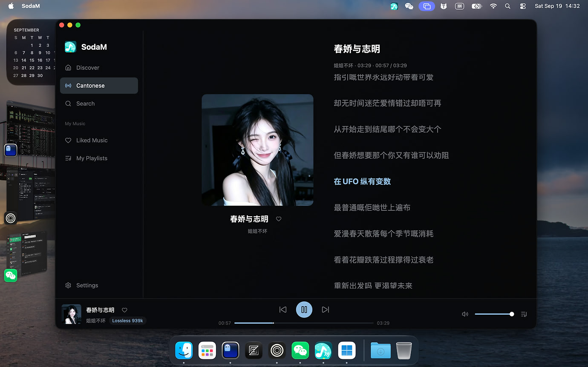
Task: Seek within the song progress bar
Action: pos(304,323)
